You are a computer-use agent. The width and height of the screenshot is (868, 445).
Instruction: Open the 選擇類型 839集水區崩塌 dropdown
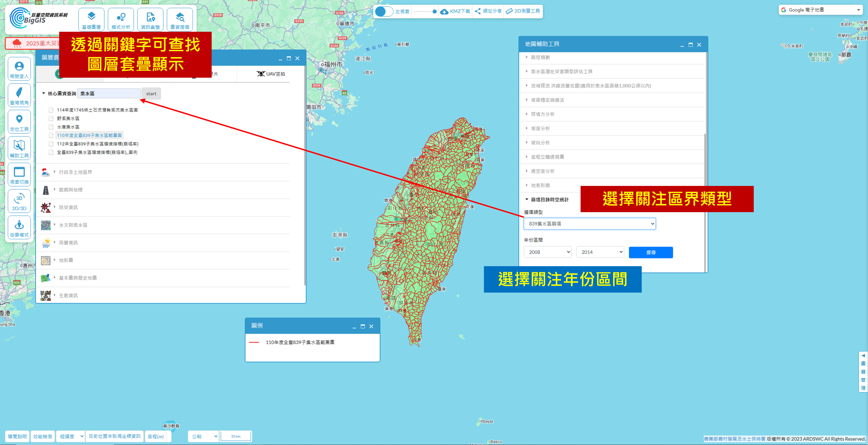(589, 224)
